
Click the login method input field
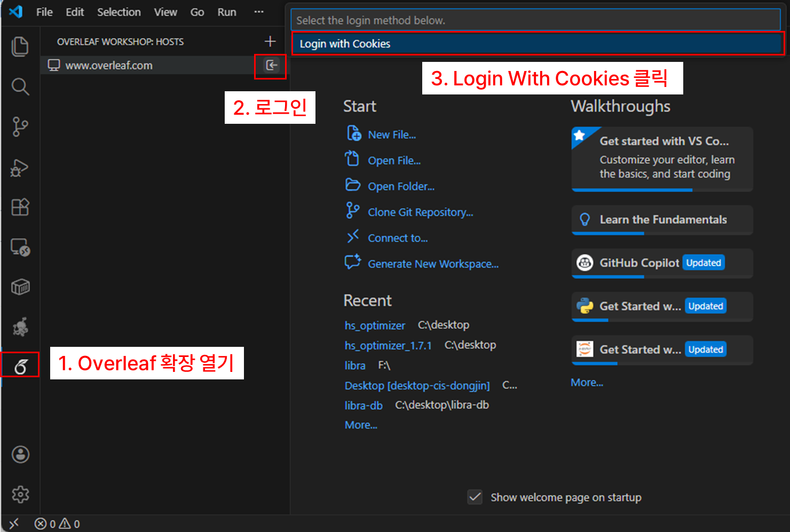[535, 20]
